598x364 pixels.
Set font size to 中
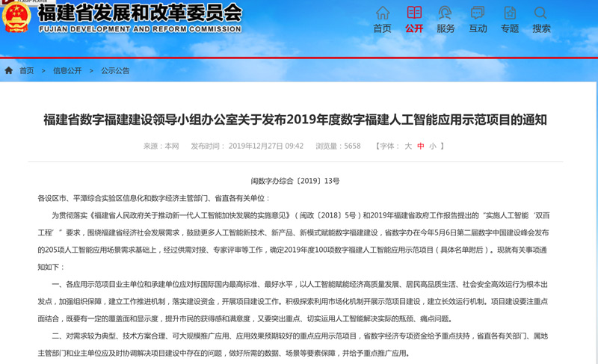pos(420,146)
